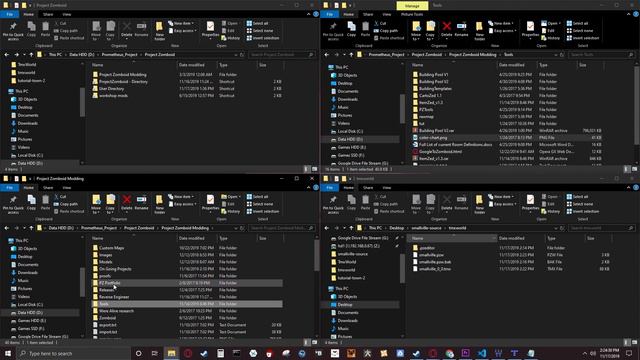Open the Manage tab in the Tools window

click(412, 5)
